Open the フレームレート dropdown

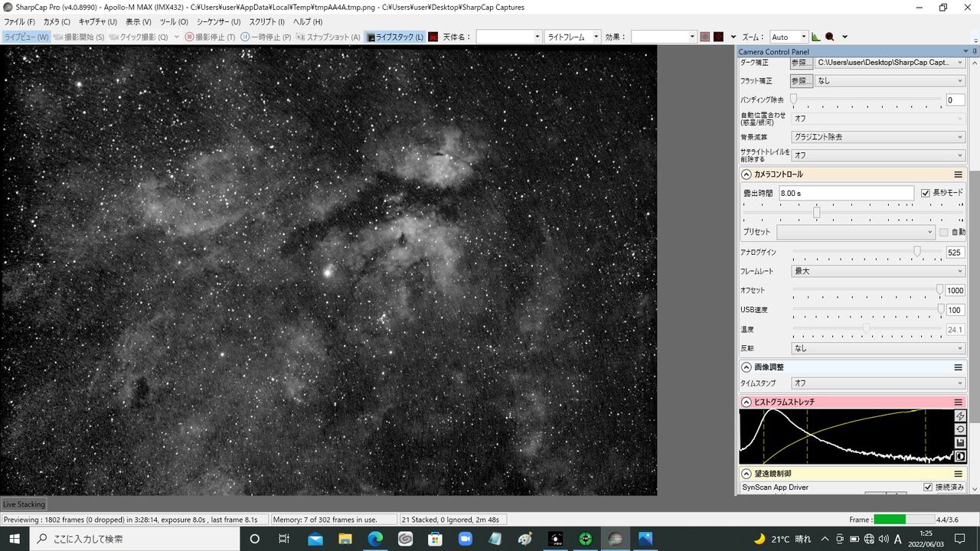pos(878,271)
